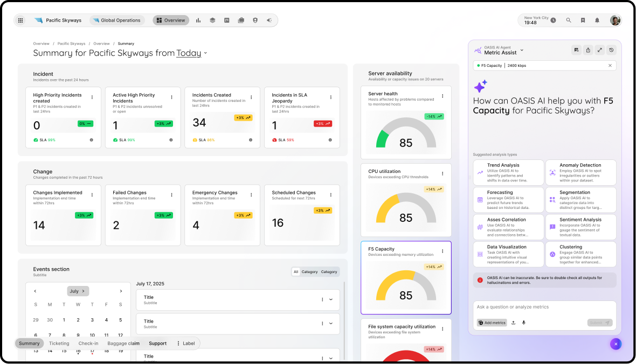Click the F5 Capacity yellow gauge
Screen dimensions: 636x364
click(406, 286)
